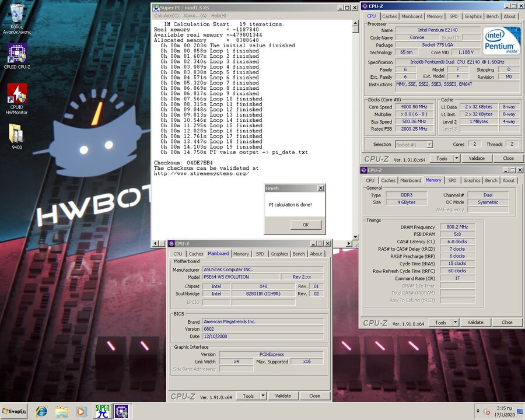This screenshot has width=525, height=420.
Task: Click the Southbridge 82801IR (ICH9R) field
Action: [x=263, y=294]
